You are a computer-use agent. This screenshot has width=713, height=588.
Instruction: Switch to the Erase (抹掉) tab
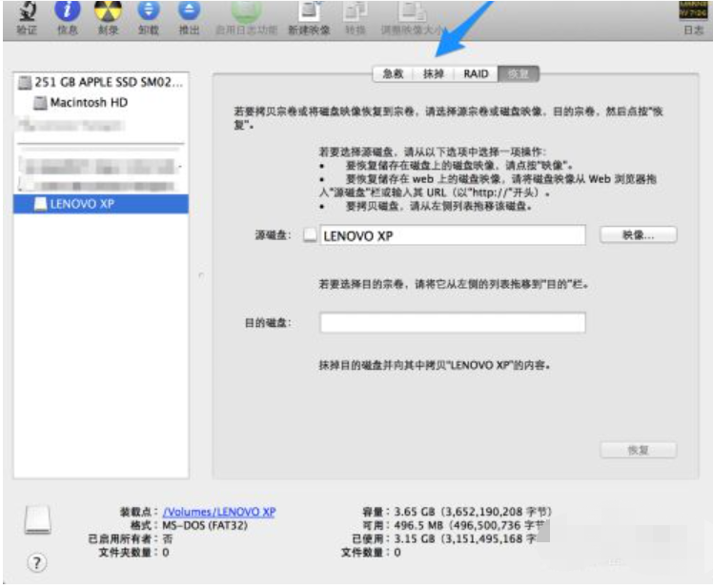click(x=434, y=73)
